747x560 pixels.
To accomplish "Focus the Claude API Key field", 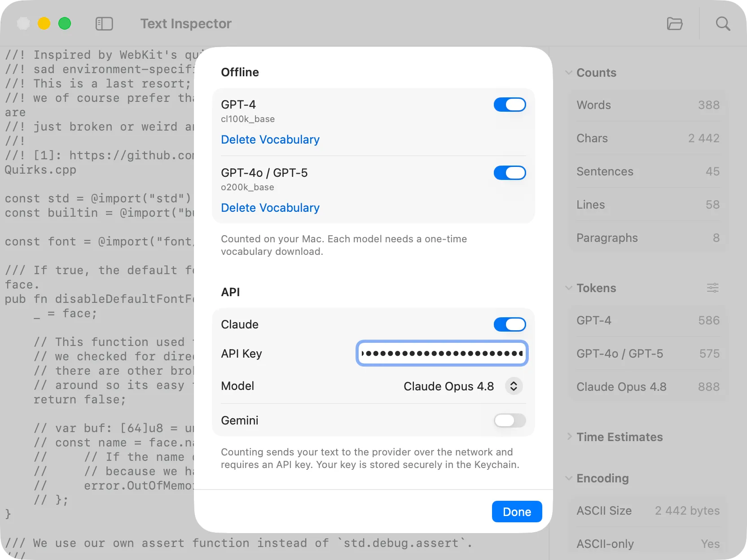I will coord(442,354).
